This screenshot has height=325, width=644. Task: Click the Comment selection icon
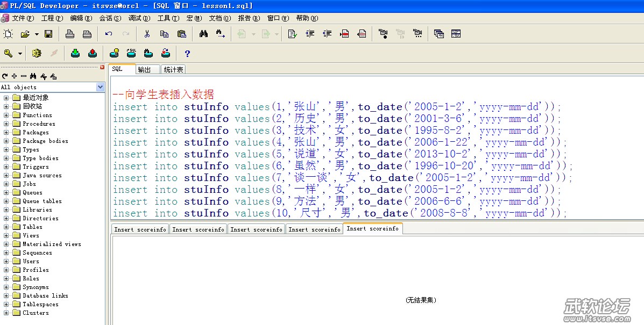(344, 34)
